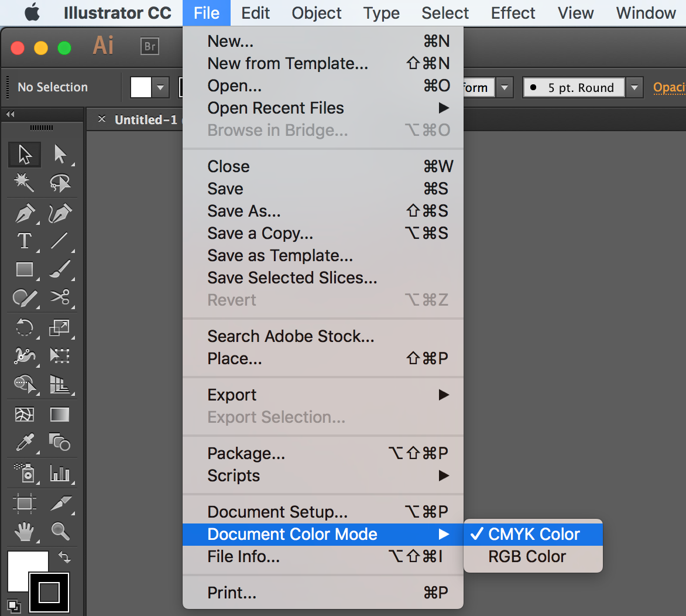Open Adobe Bridge via Br icon
Viewport: 686px width, 616px height.
pyautogui.click(x=150, y=46)
